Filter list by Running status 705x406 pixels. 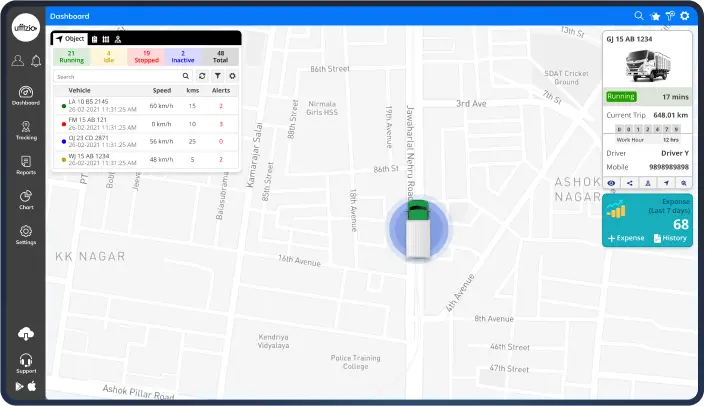click(72, 57)
